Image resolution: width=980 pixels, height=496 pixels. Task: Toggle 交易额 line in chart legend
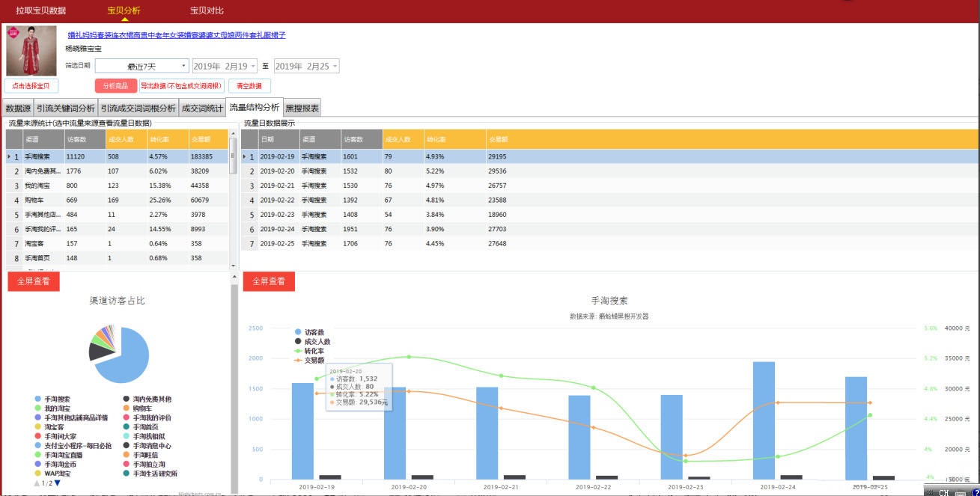point(310,360)
